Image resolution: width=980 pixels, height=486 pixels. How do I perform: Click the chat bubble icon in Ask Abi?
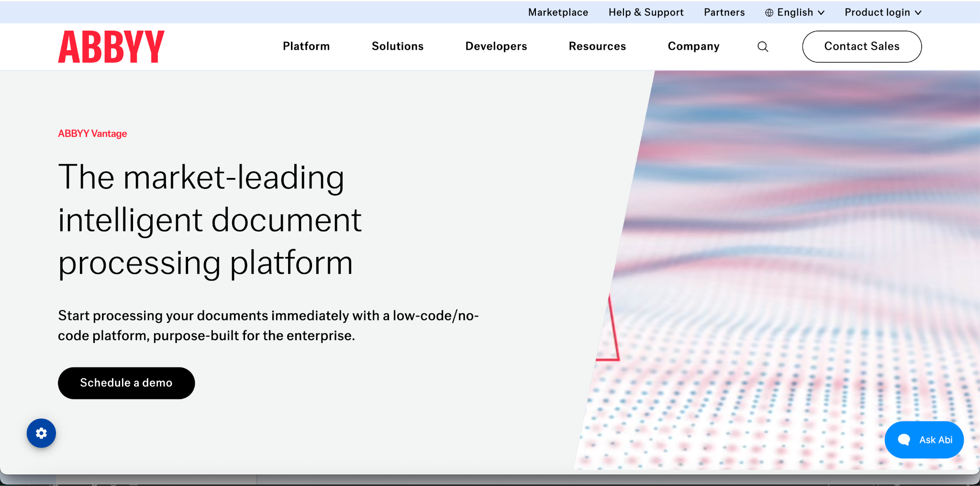(x=904, y=440)
